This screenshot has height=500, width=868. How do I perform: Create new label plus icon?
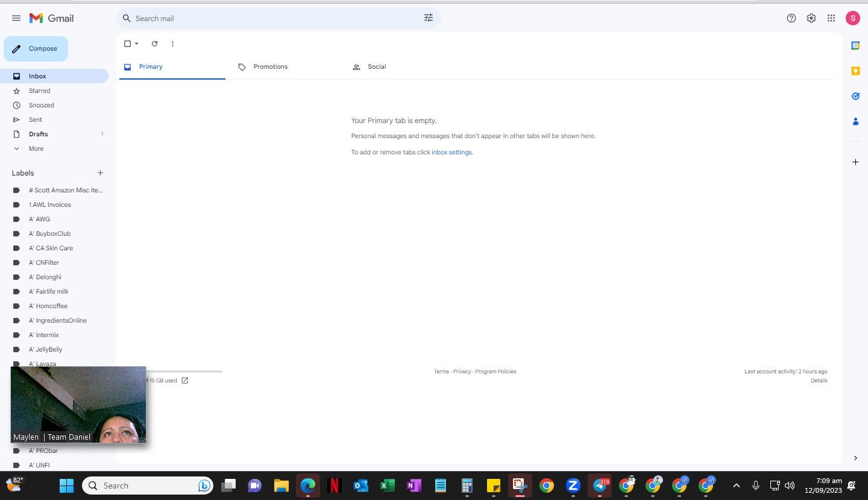100,173
